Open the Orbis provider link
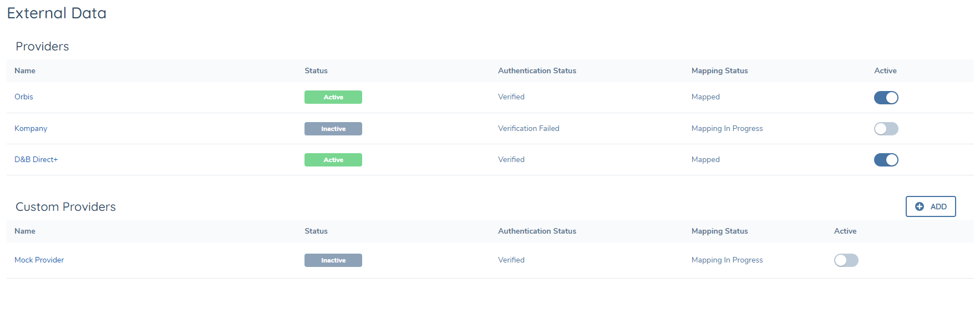This screenshot has width=980, height=323. [24, 97]
